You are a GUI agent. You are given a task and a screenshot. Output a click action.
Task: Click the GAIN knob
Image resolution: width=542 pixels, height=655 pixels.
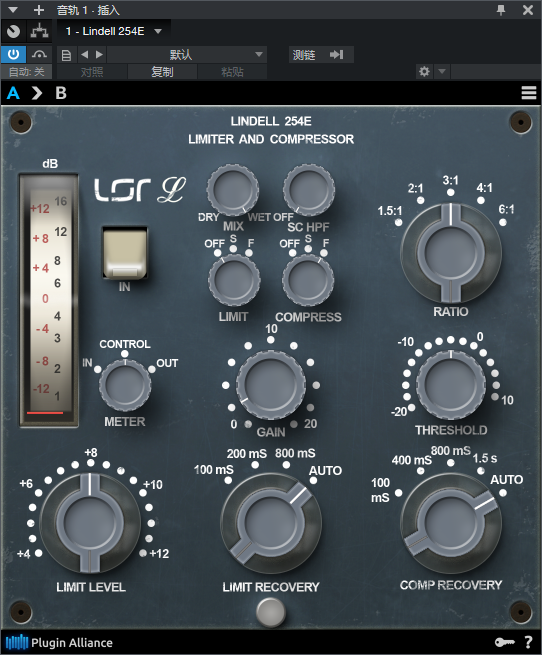coord(271,385)
